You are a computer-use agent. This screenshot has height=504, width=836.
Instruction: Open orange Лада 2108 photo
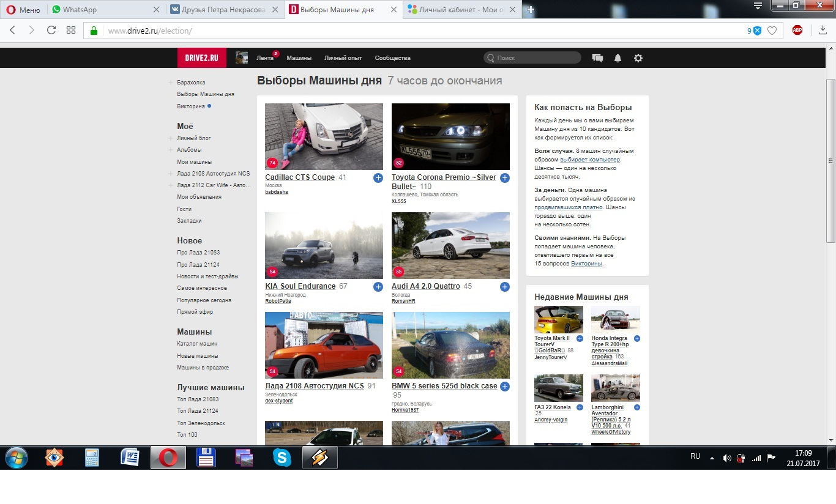point(324,346)
